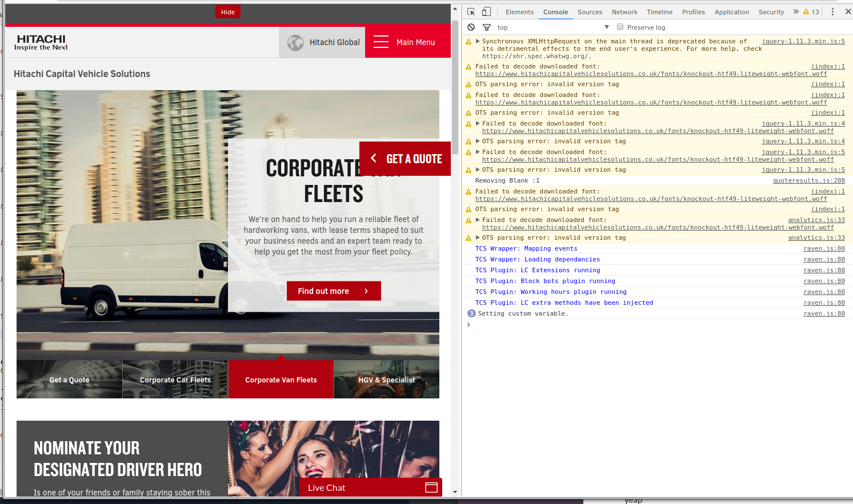Click the Find out more button
853x504 pixels.
point(334,291)
